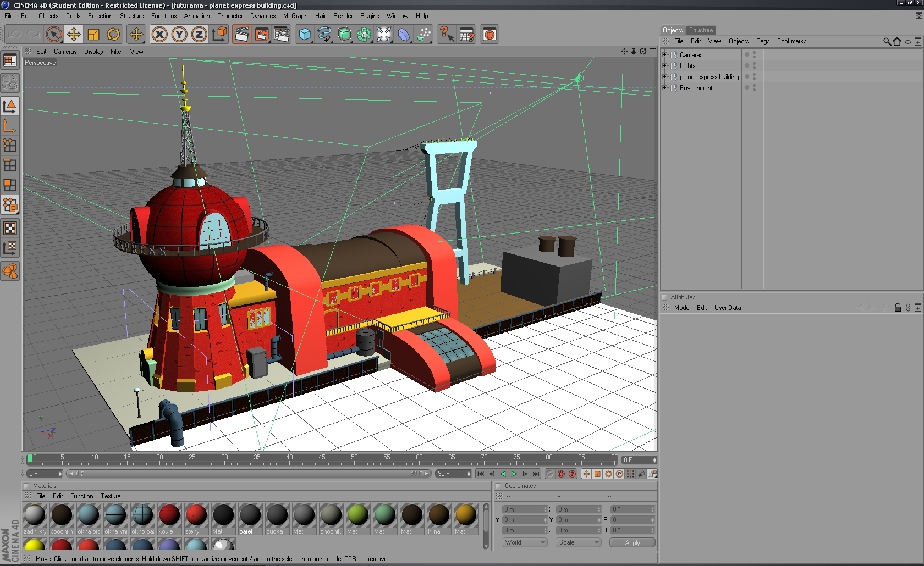The width and height of the screenshot is (924, 566).
Task: Select the red 'koule' material swatch
Action: click(x=169, y=519)
